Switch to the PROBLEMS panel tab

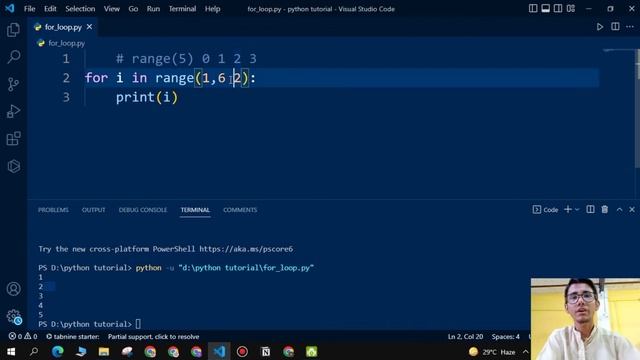53,210
